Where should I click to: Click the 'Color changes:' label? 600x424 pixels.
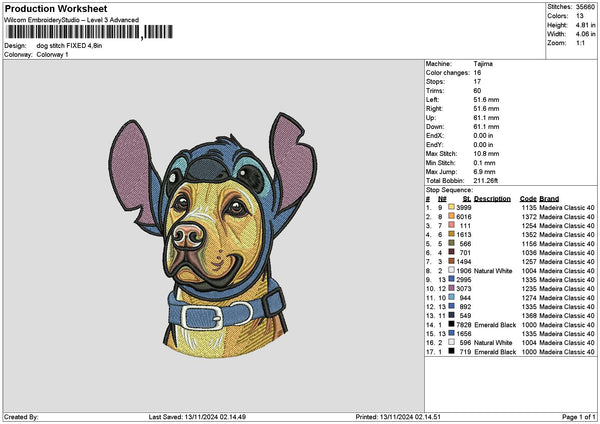[x=448, y=73]
